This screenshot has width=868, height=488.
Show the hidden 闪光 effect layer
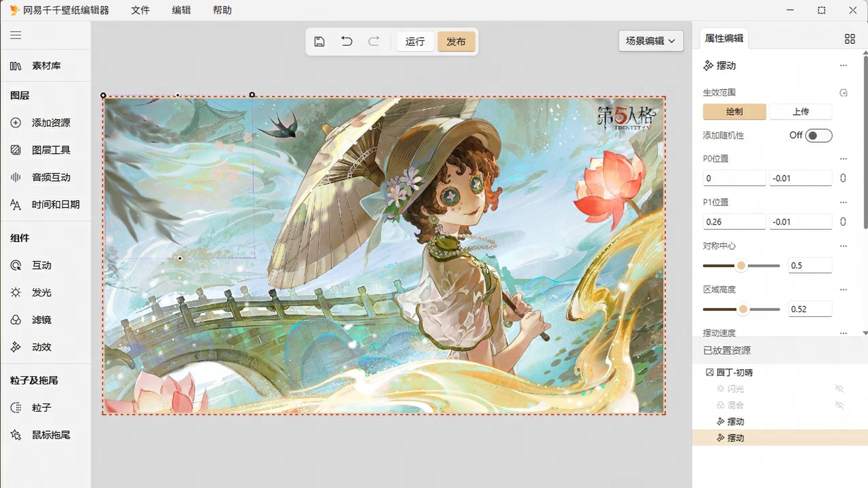(839, 388)
